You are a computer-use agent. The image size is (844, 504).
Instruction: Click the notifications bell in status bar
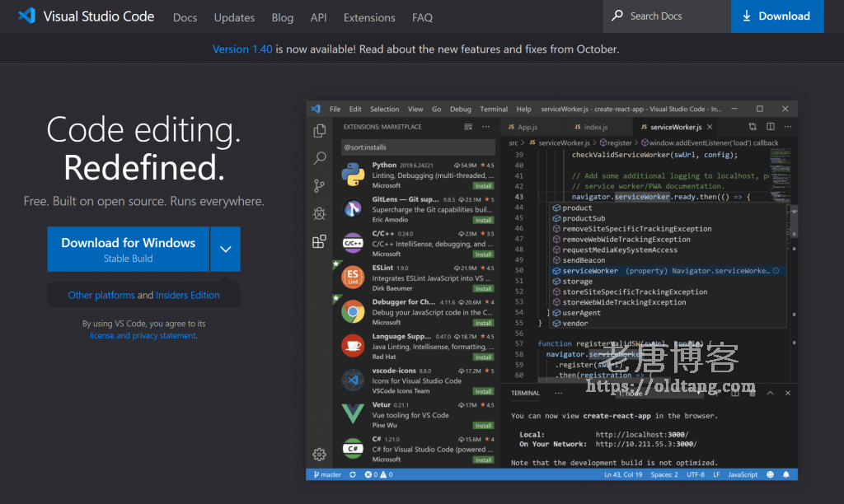pos(786,475)
